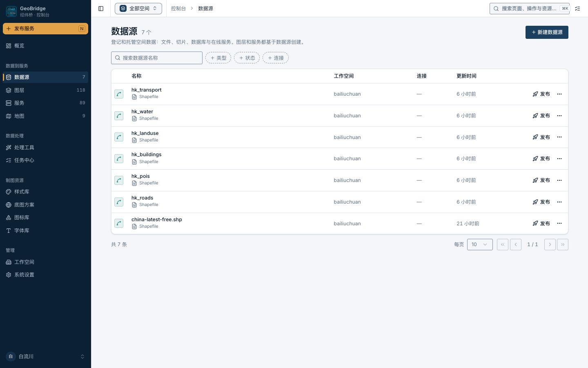Expand the 白流川 user menu
Image resolution: width=588 pixels, height=368 pixels.
point(45,357)
